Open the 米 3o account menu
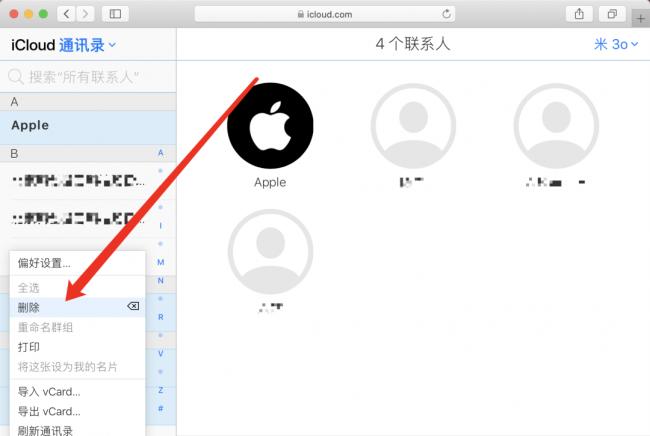 click(616, 44)
